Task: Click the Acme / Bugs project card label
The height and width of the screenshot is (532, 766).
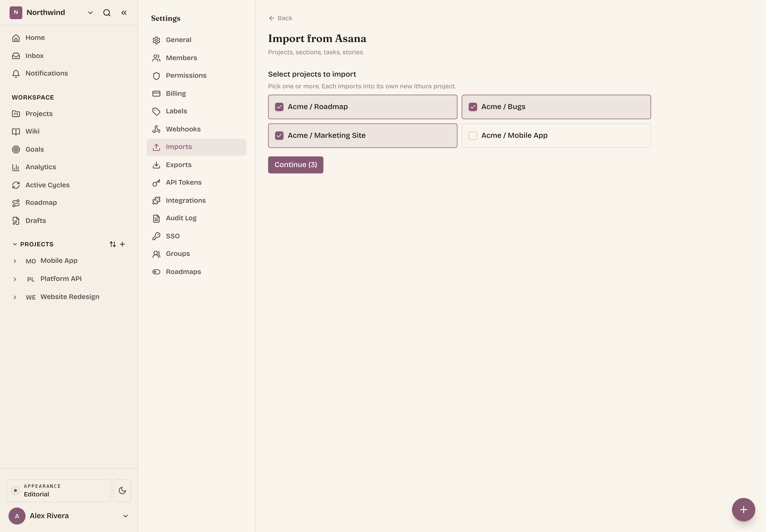Action: pyautogui.click(x=503, y=107)
